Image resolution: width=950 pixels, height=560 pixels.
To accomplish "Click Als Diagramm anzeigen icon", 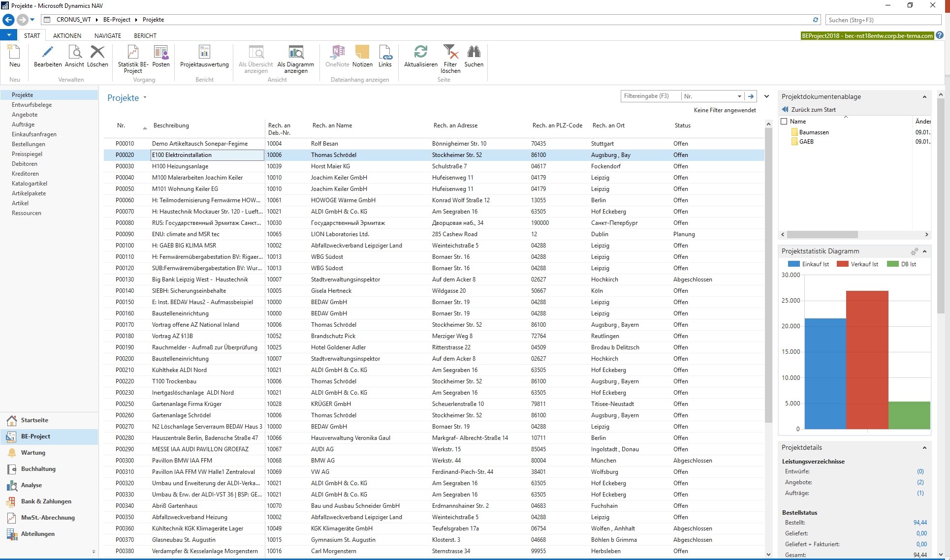I will pos(295,52).
